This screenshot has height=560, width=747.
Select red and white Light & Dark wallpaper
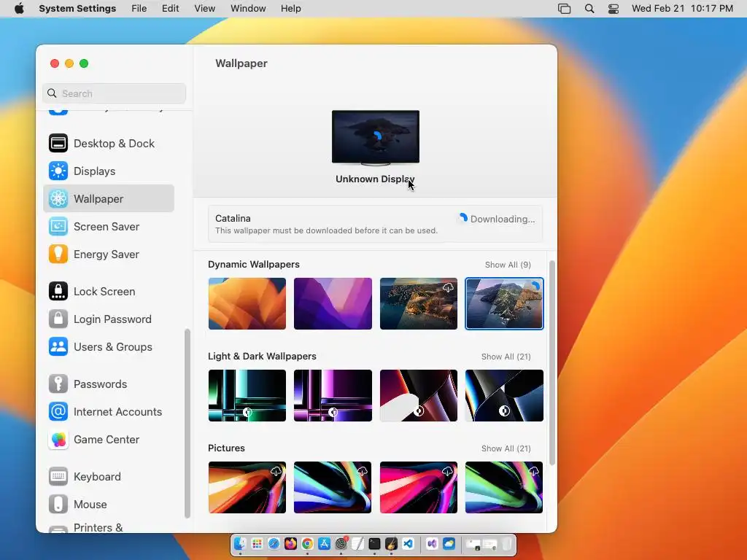point(419,396)
